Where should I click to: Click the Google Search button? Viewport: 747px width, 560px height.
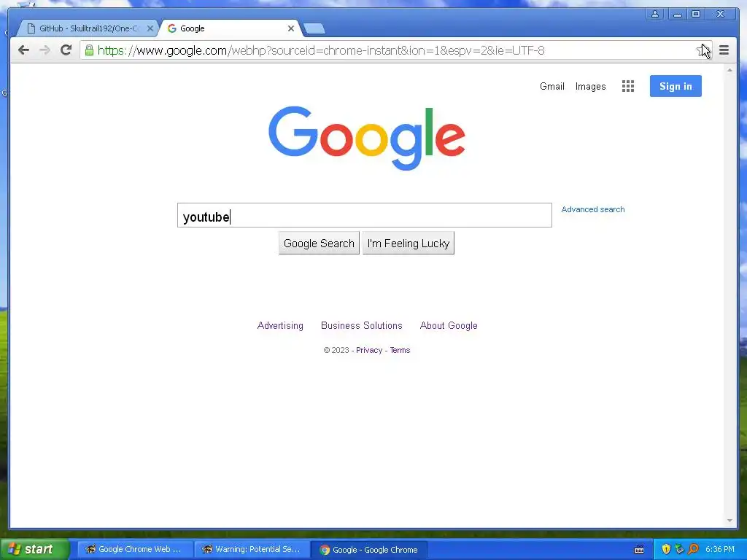(319, 244)
